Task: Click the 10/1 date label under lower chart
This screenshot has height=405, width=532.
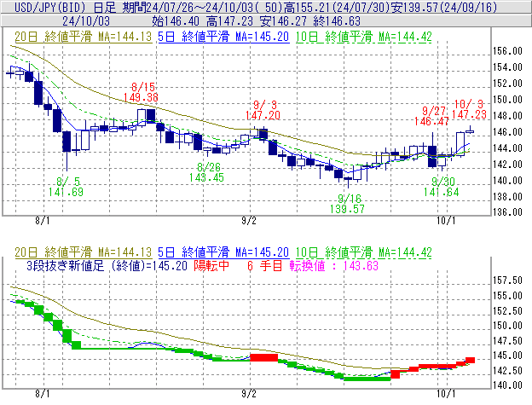Action: click(x=446, y=394)
